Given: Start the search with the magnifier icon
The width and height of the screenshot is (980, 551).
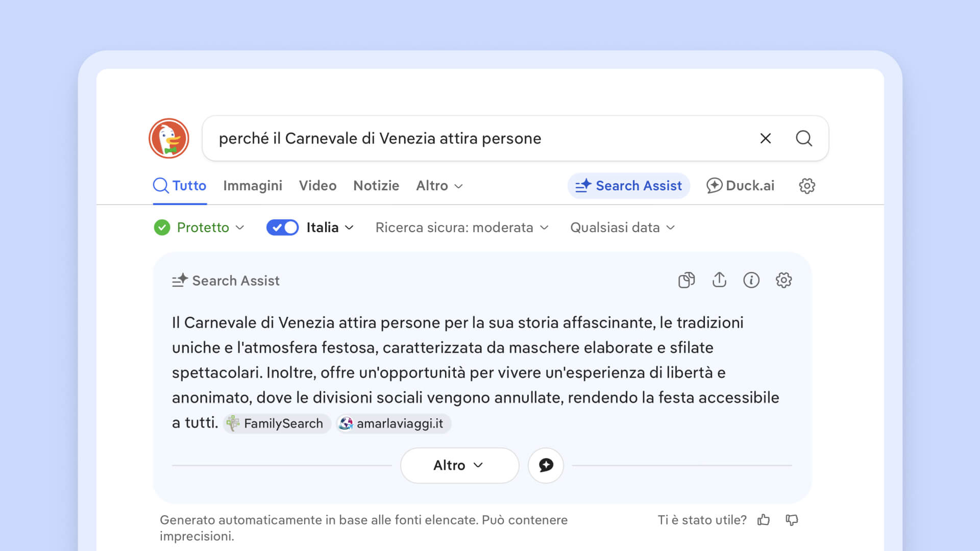Looking at the screenshot, I should click(804, 138).
